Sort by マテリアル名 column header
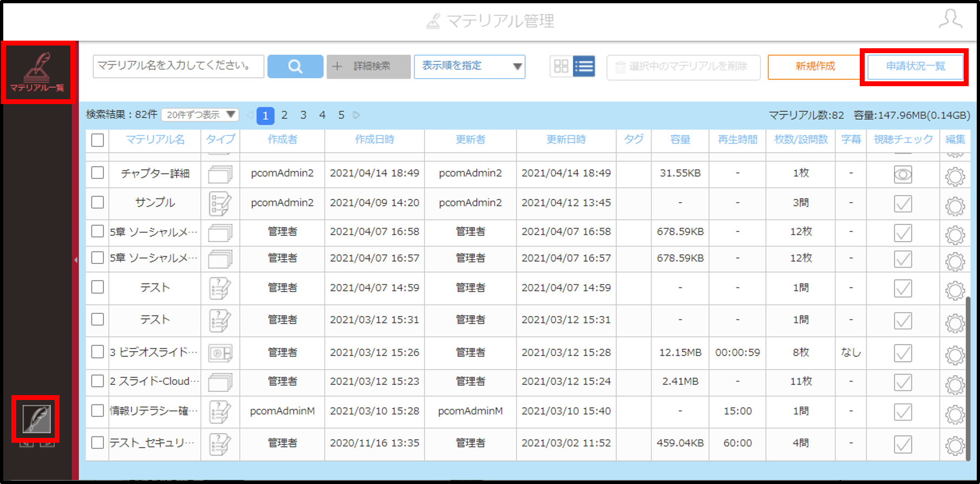 coord(155,139)
